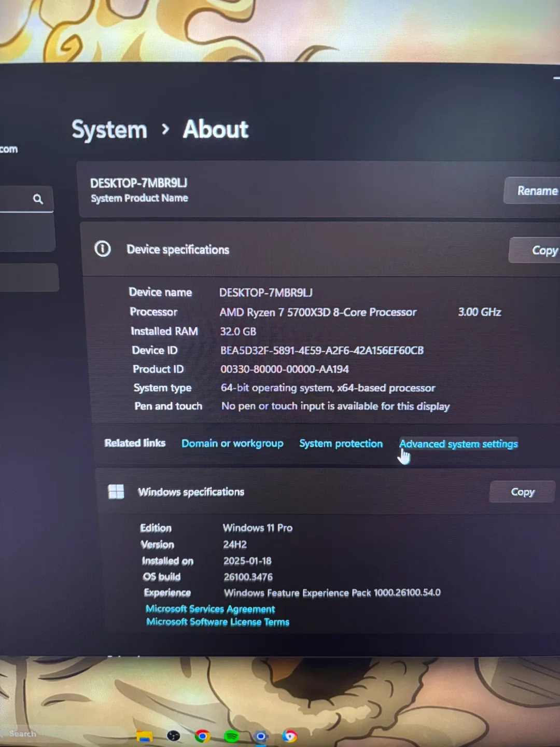Open System protection settings

[x=341, y=444]
